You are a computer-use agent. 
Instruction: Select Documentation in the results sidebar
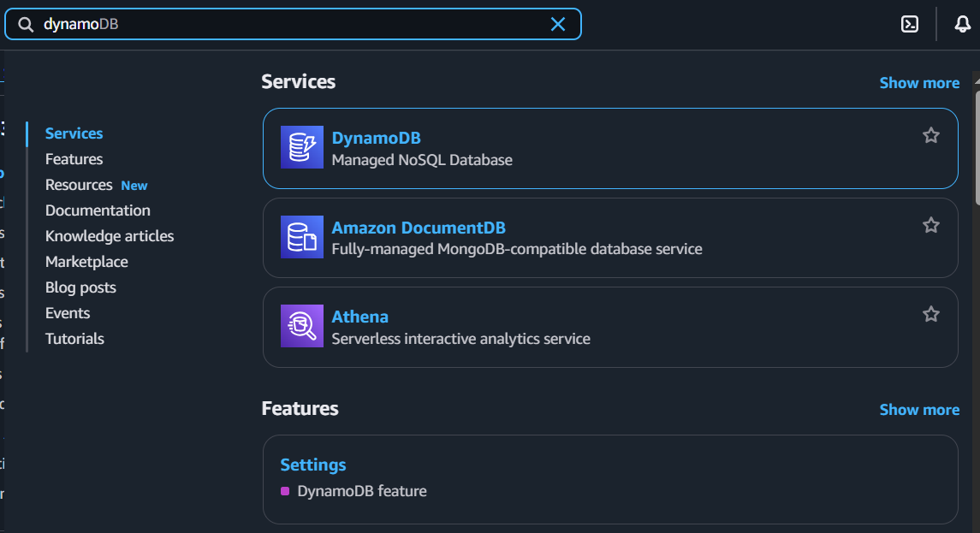click(x=98, y=210)
